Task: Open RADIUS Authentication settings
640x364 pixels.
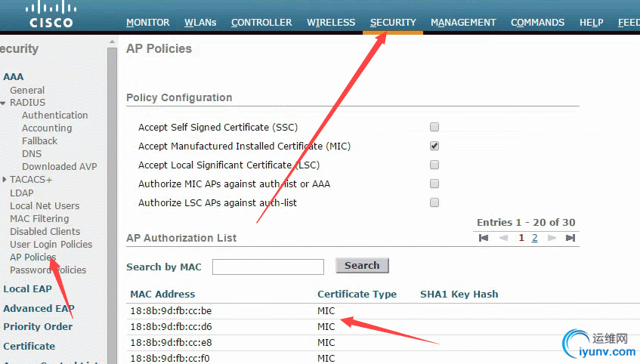Action: (x=55, y=116)
